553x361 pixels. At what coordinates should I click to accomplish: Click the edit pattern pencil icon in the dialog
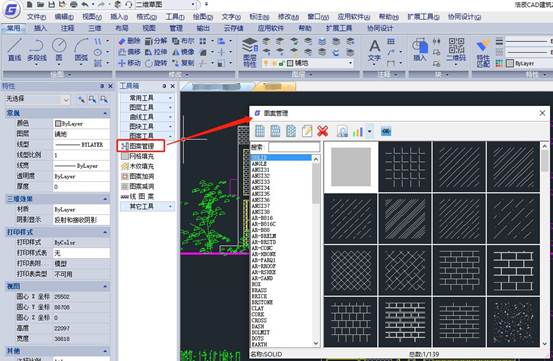(307, 131)
